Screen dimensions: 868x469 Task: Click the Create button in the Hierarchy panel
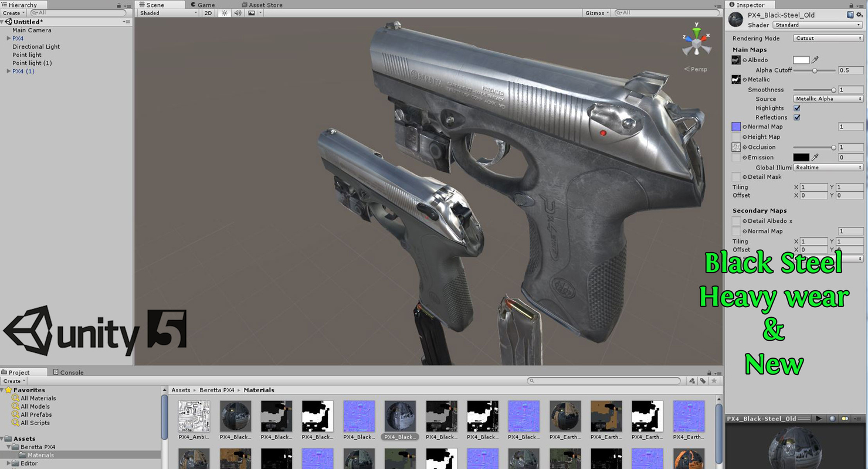[12, 12]
